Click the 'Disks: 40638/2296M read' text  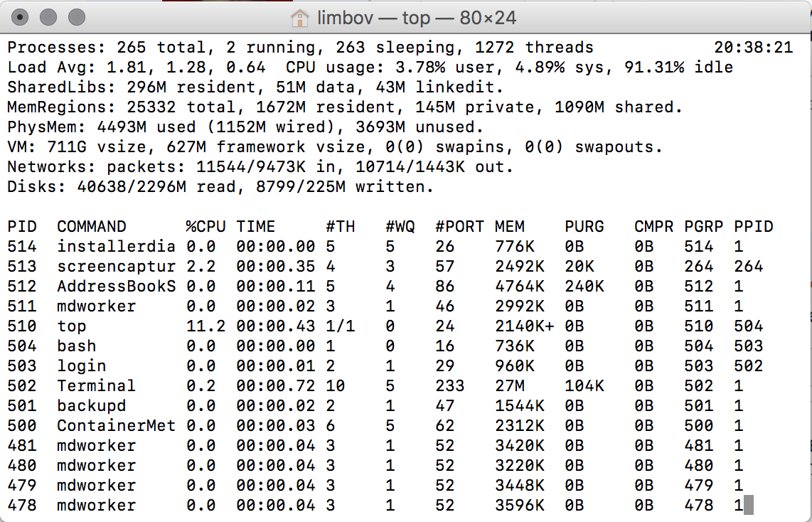[x=127, y=187]
